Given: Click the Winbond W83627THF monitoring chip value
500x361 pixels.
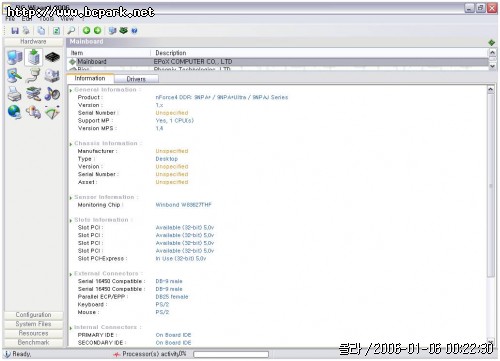Looking at the screenshot, I should [183, 205].
